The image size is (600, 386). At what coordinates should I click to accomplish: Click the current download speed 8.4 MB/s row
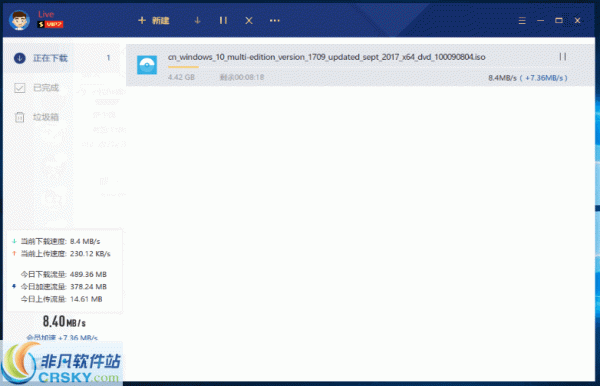click(60, 241)
